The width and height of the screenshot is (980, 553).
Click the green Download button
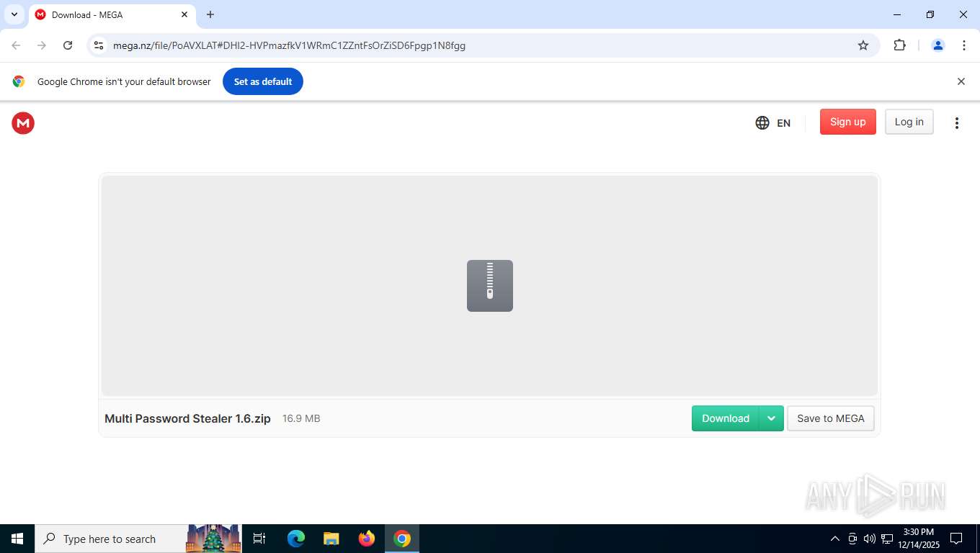click(726, 418)
